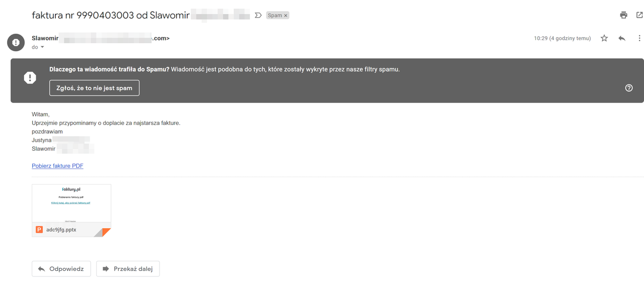Click the spam warning icon in gray banner
Screen dimensions: 644x302
tap(30, 77)
